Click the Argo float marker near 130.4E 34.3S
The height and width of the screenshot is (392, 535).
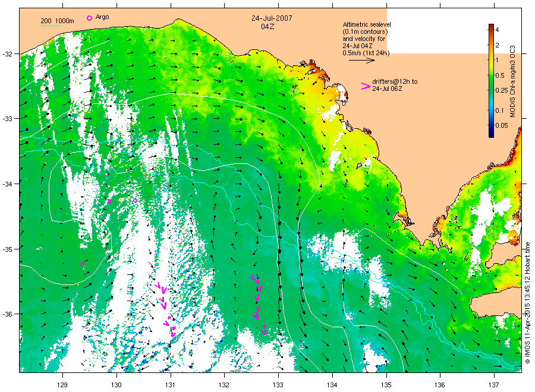[135, 200]
